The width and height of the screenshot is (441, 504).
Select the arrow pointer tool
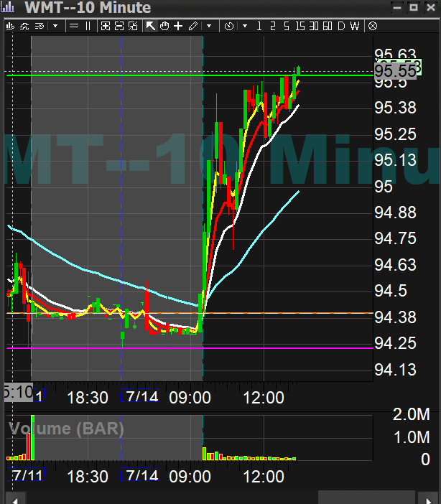(150, 26)
